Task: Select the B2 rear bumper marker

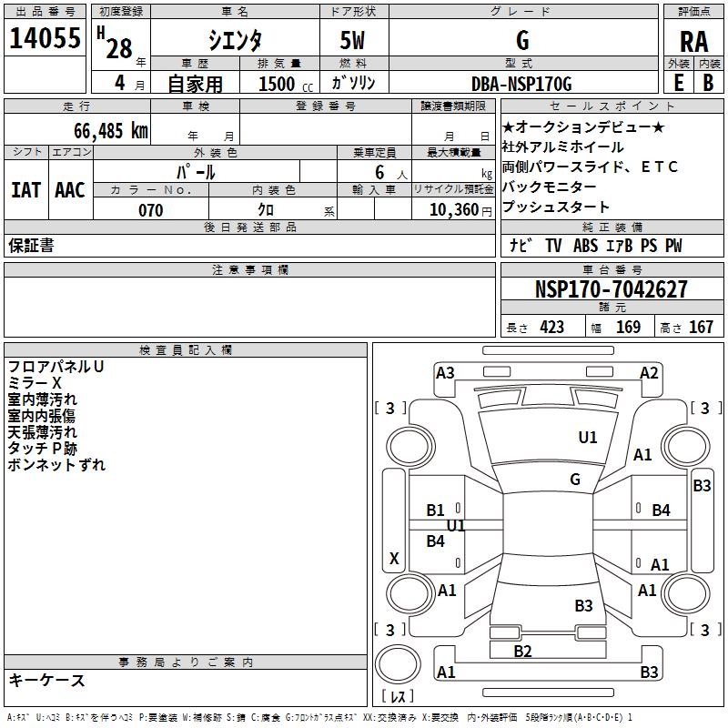Action: point(522,651)
